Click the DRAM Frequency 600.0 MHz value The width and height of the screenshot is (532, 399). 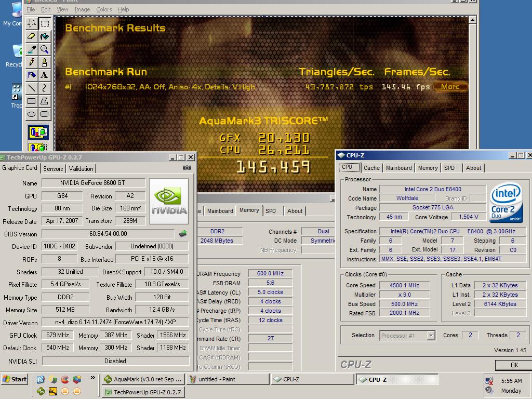[x=270, y=273]
